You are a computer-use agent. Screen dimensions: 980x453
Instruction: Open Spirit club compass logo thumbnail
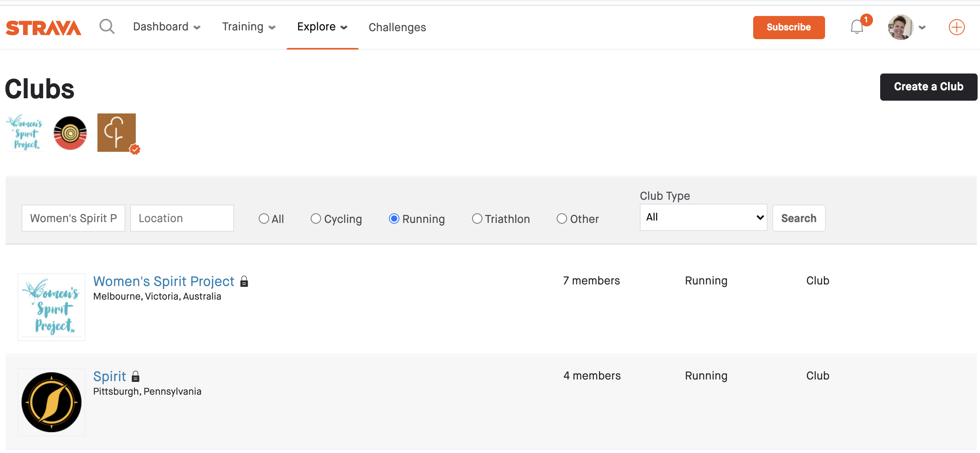[52, 402]
